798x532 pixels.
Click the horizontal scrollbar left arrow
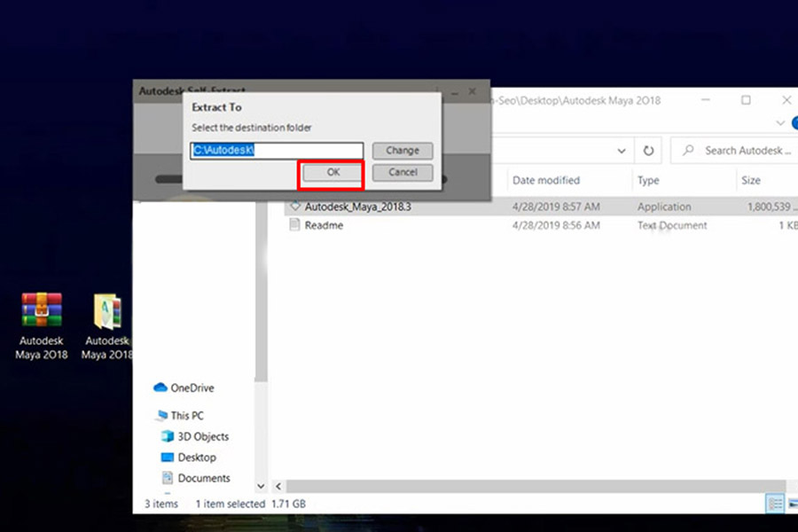click(x=278, y=486)
